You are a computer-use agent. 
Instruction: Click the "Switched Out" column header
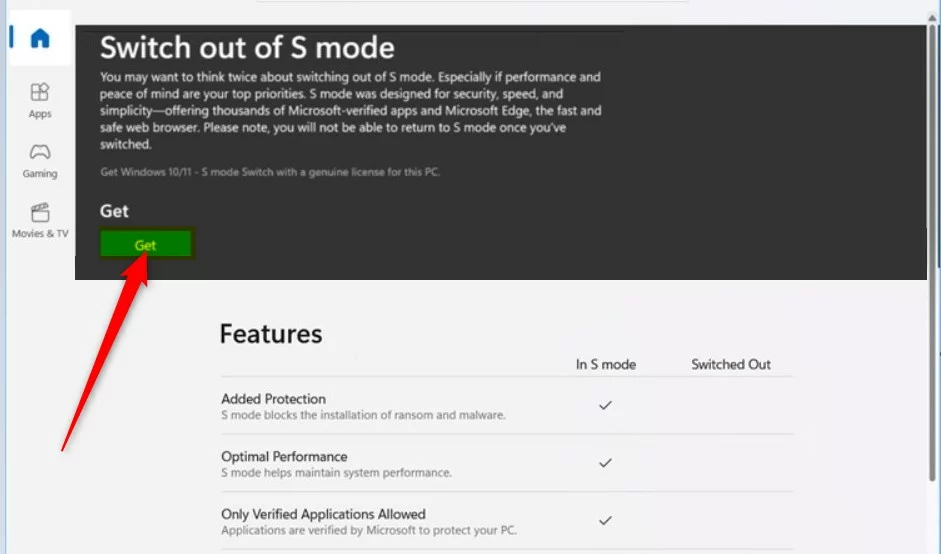click(731, 364)
